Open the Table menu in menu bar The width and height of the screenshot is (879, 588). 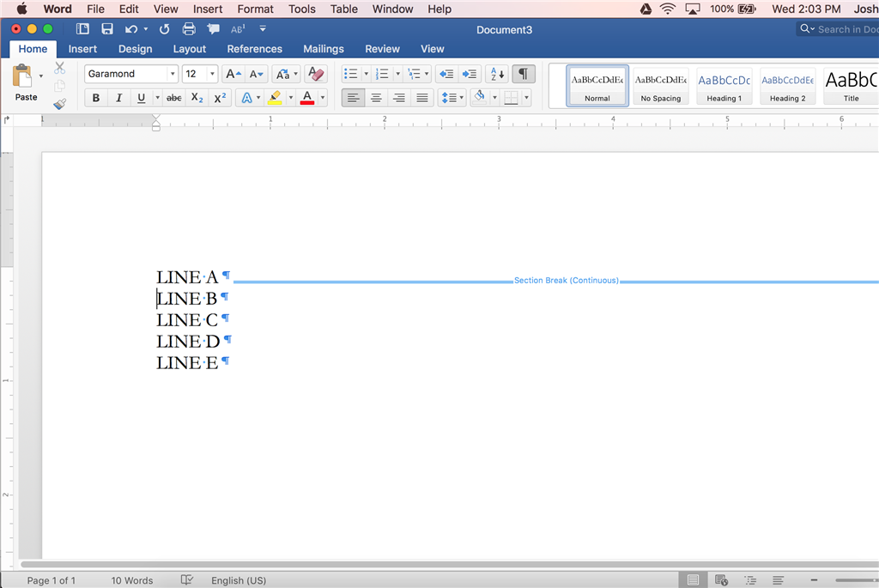343,9
